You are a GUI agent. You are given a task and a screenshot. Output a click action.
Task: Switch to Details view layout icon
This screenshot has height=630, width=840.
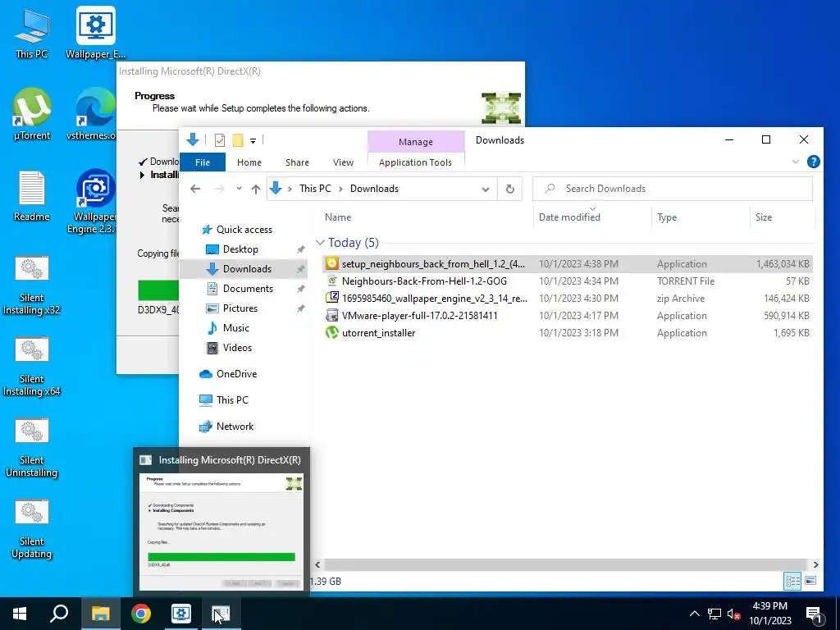pyautogui.click(x=792, y=581)
